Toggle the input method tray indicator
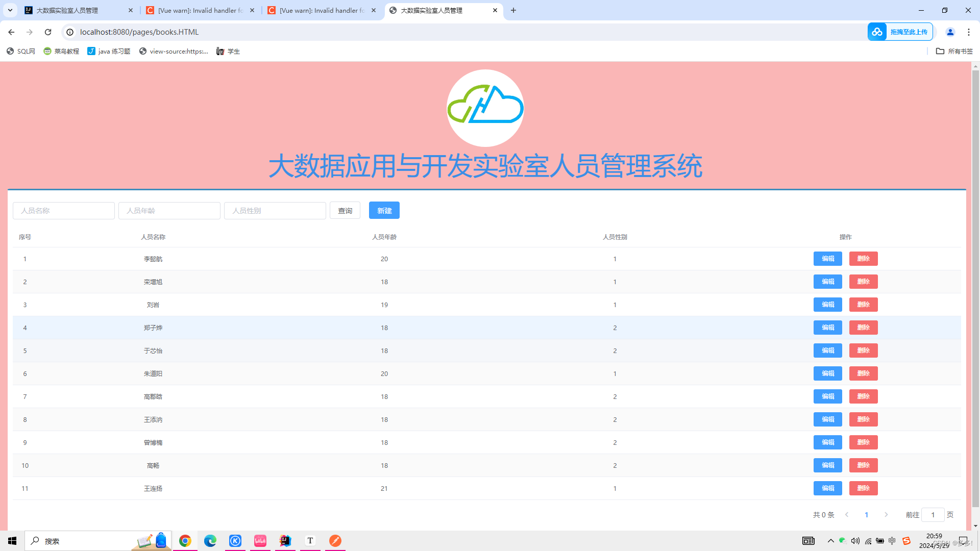The height and width of the screenshot is (551, 980). pos(892,541)
